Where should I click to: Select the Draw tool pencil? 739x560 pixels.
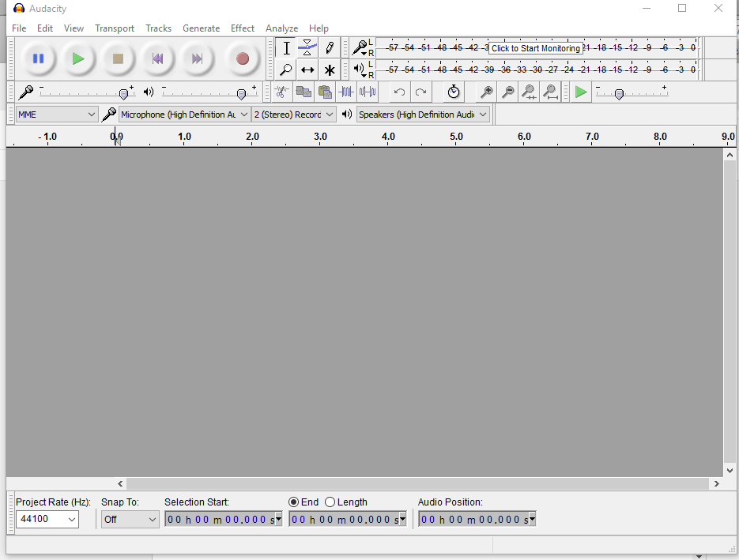[x=330, y=47]
